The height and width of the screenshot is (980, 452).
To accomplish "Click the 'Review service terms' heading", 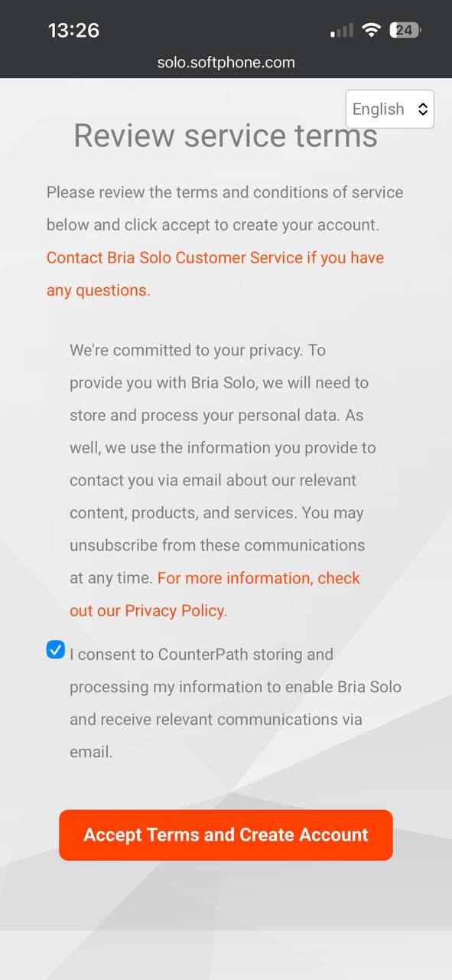I will click(226, 136).
